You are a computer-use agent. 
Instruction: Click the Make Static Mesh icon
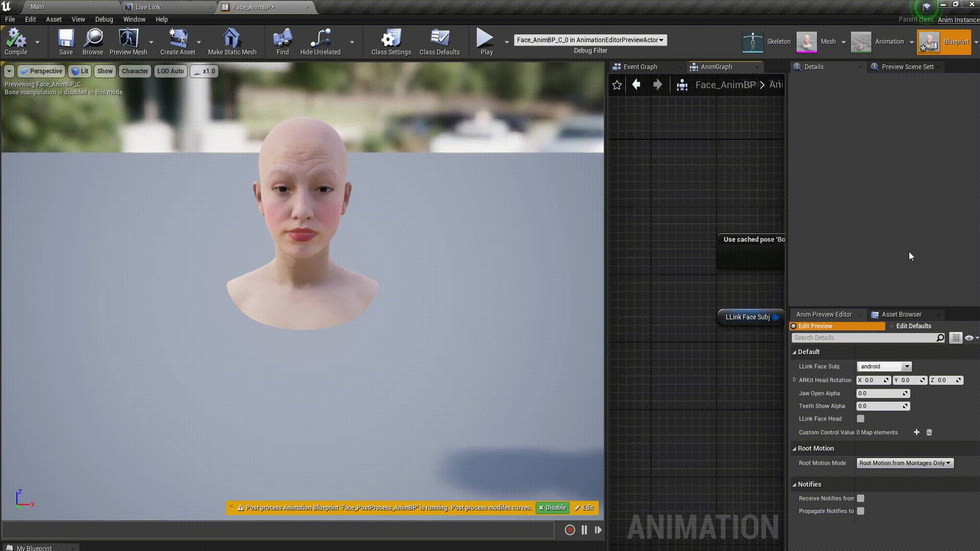pos(232,41)
